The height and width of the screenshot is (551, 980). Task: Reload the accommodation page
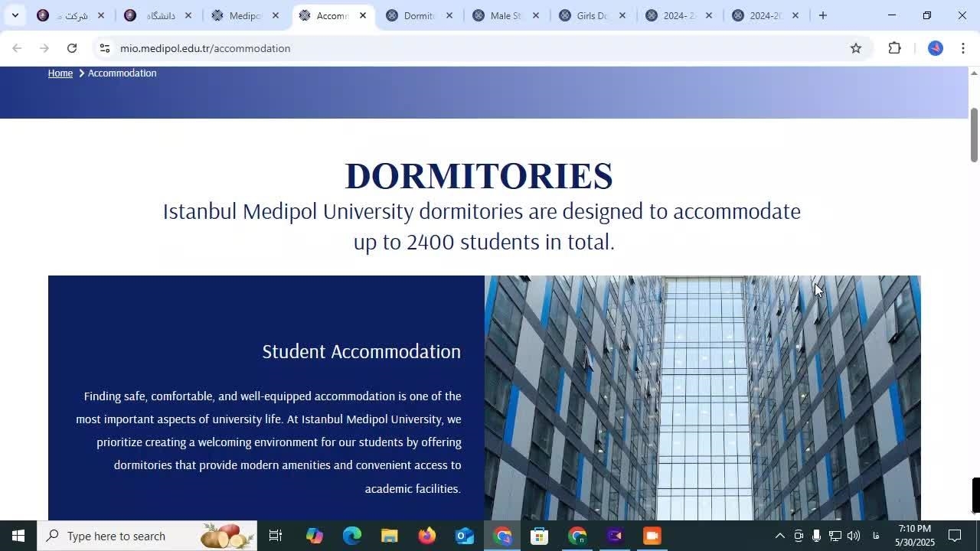pyautogui.click(x=72, y=48)
